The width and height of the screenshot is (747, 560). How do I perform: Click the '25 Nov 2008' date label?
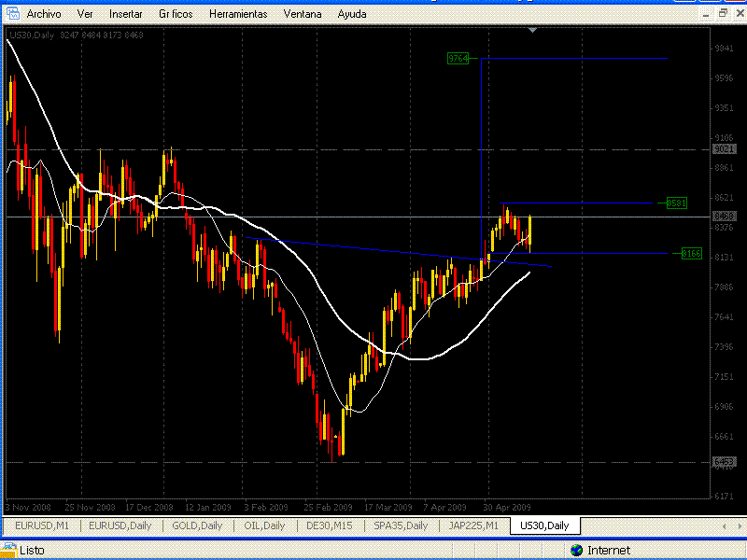click(x=90, y=507)
